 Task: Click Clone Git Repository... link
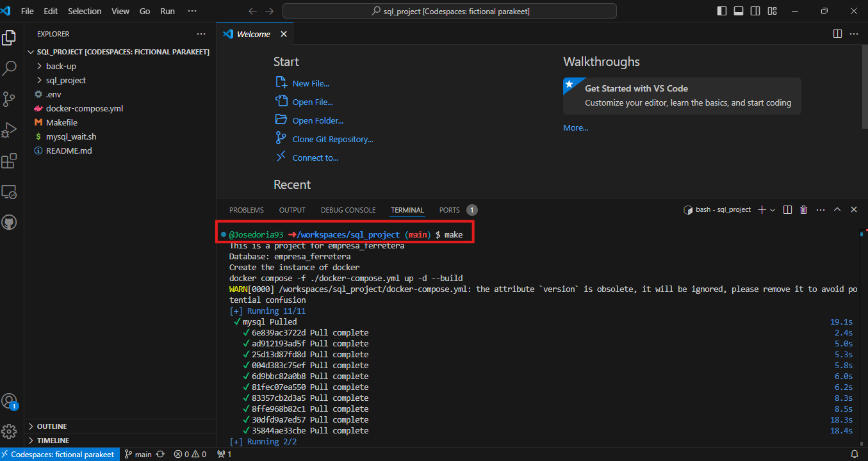pyautogui.click(x=332, y=139)
